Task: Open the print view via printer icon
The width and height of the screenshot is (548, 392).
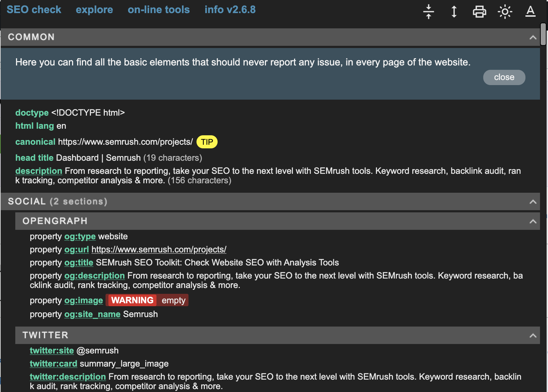Action: [479, 11]
